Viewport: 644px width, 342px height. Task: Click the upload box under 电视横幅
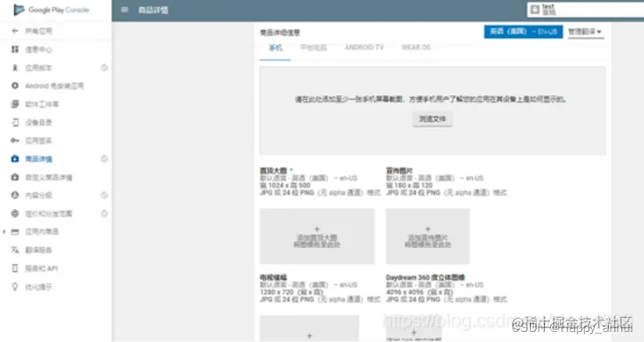(309, 329)
